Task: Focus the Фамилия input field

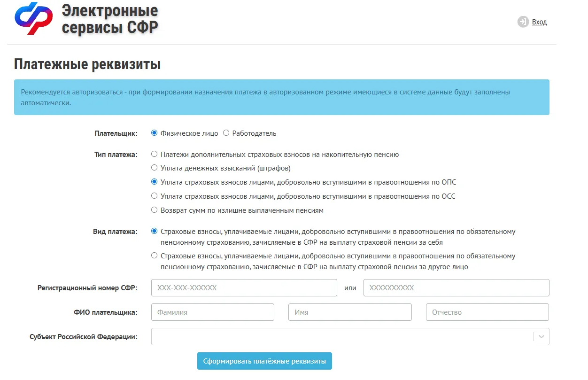Action: [212, 312]
